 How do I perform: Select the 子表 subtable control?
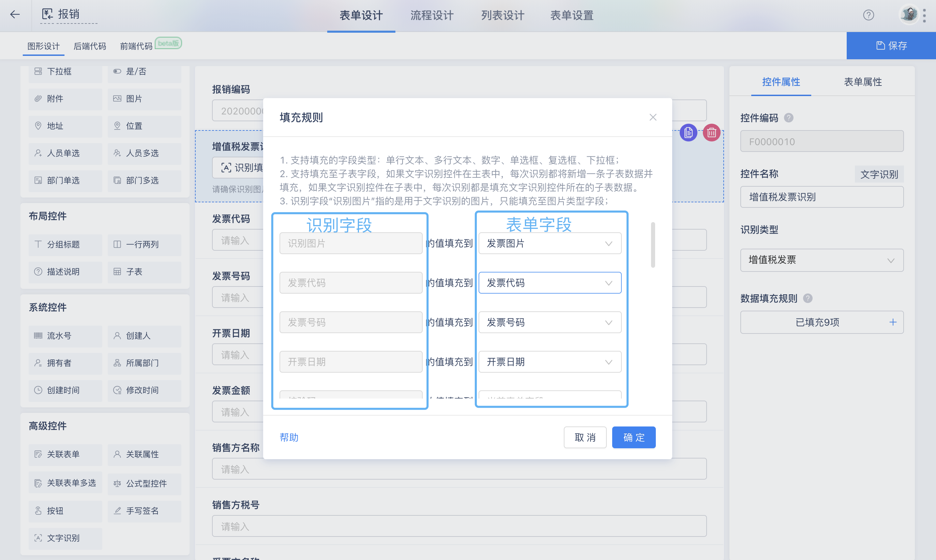tap(144, 272)
